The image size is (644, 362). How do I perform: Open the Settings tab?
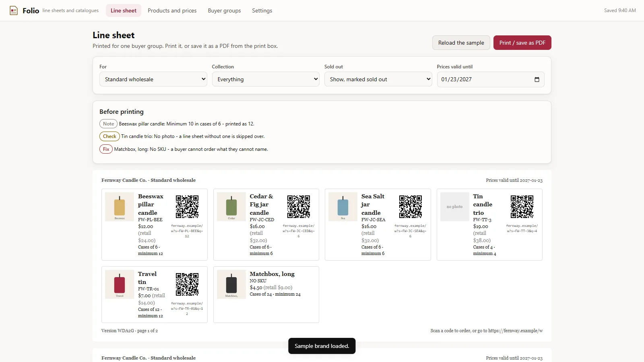(262, 10)
